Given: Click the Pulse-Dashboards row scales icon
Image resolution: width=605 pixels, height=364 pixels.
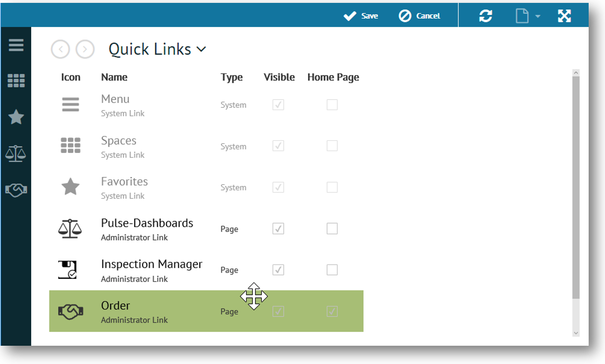Looking at the screenshot, I should point(70,228).
